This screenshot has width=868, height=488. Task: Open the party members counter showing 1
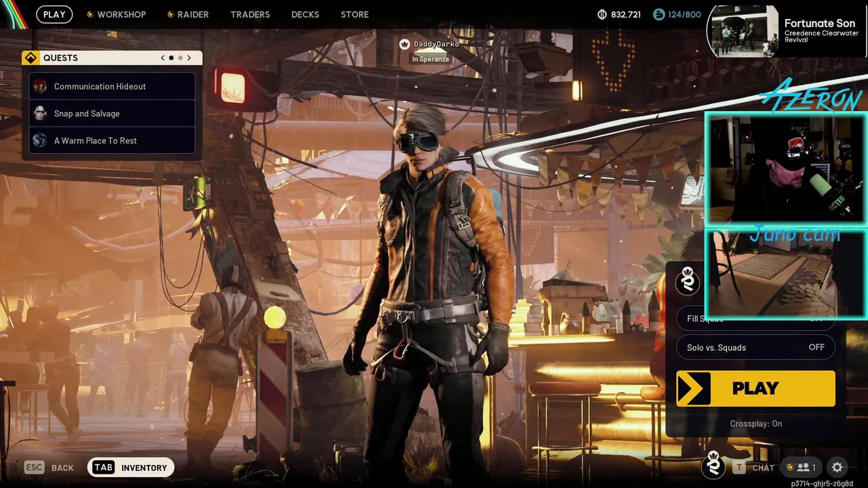pyautogui.click(x=801, y=467)
